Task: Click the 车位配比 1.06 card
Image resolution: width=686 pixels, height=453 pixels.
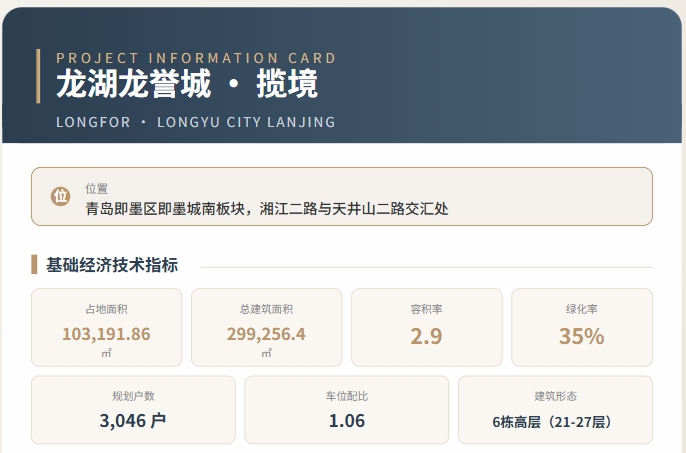Action: [x=346, y=410]
